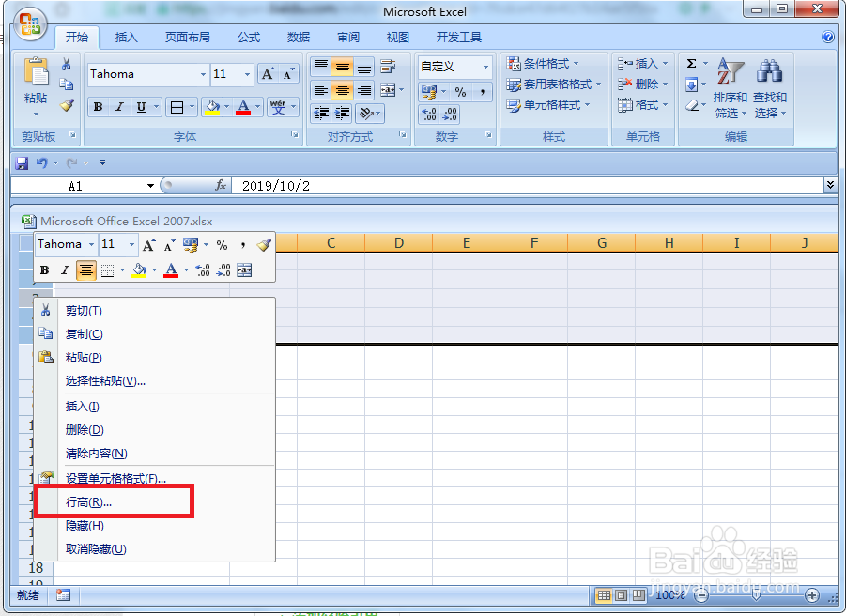The image size is (846, 616).
Task: Toggle Bottom Align in the ribbon
Action: [364, 67]
